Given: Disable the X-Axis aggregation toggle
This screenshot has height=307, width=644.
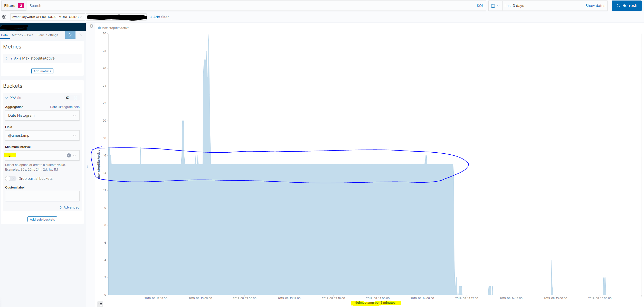Looking at the screenshot, I should pyautogui.click(x=68, y=98).
